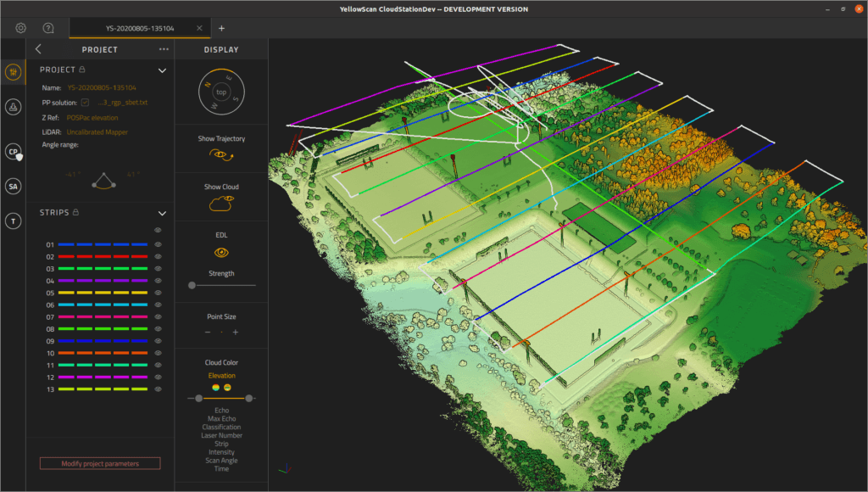The height and width of the screenshot is (492, 868).
Task: Click POSPac elevation Z Ref value
Action: [x=92, y=117]
